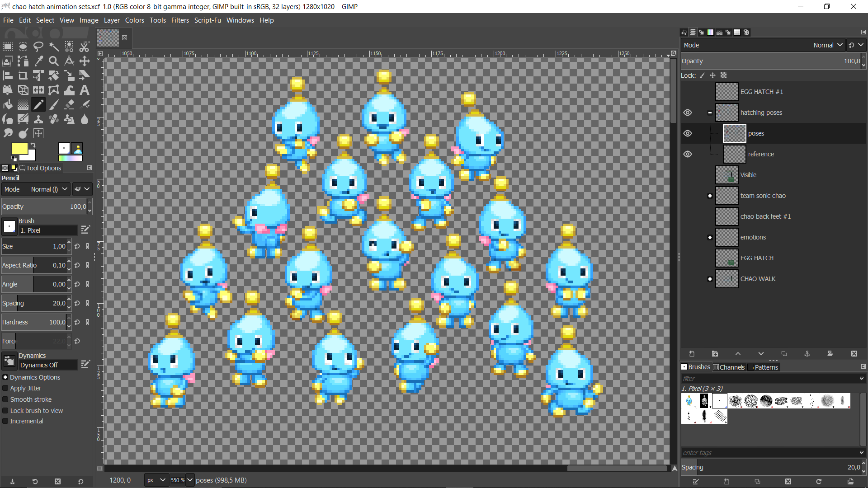Open the px units dropdown

(x=156, y=480)
